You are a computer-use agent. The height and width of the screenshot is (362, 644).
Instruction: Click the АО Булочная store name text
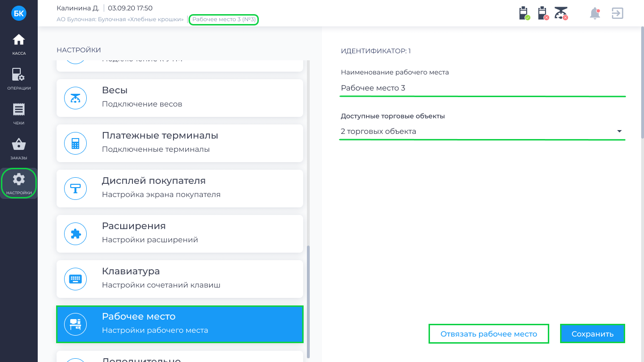point(120,19)
